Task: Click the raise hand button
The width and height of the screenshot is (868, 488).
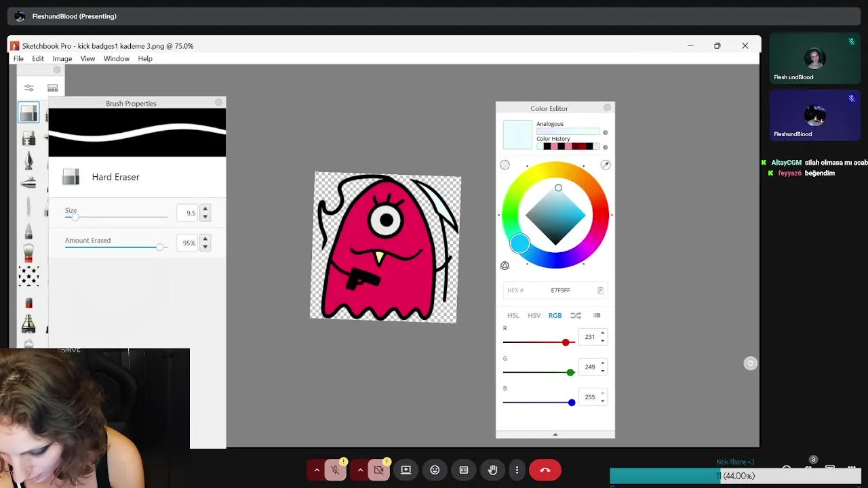Action: coord(493,470)
